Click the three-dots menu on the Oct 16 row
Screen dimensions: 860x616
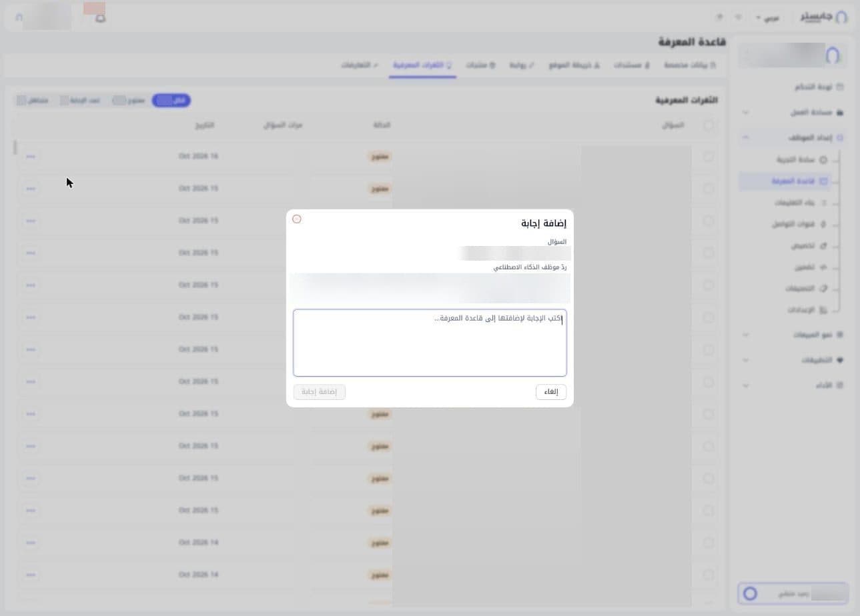tap(31, 156)
